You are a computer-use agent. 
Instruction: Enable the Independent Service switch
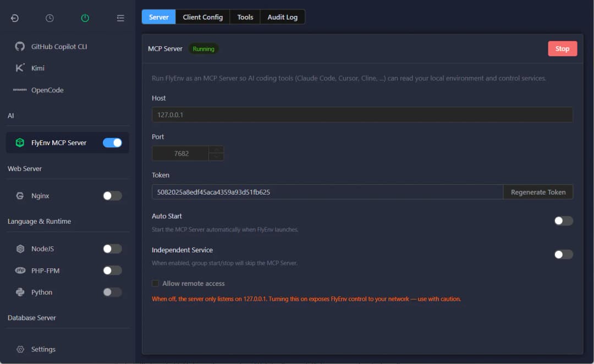tap(563, 255)
